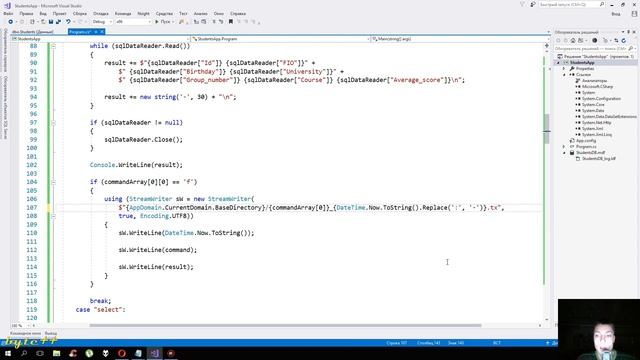
Task: Open the Main(string[] args) member dropdown
Action: click(460, 39)
